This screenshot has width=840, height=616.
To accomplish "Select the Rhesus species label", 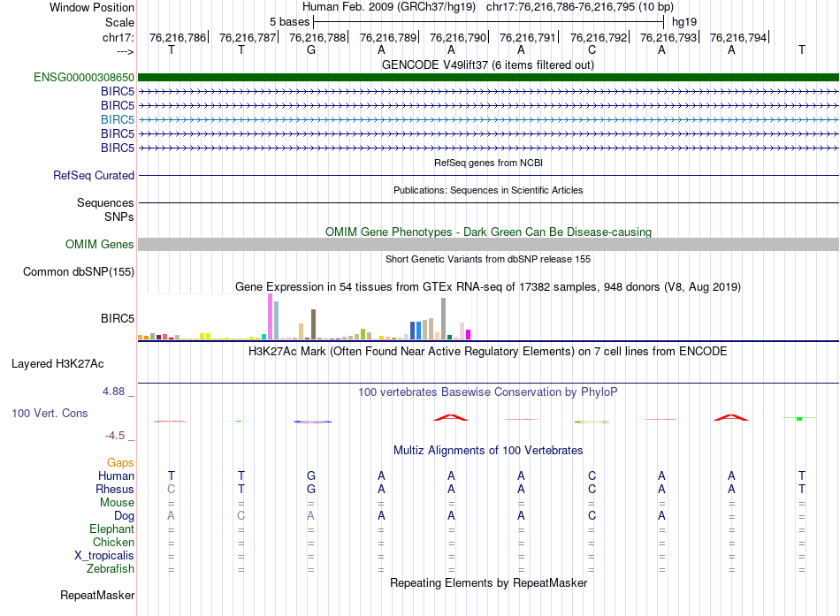I will tap(115, 489).
